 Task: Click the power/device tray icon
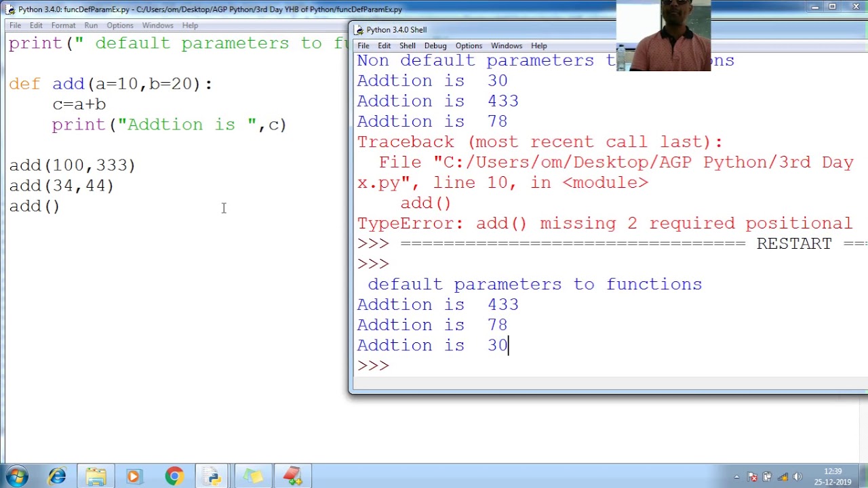767,477
